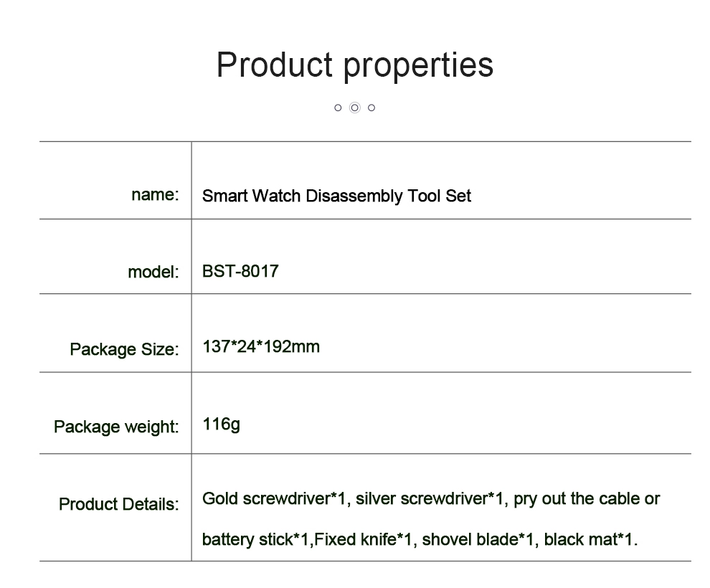710x588 pixels.
Task: Click the 'Fixed knife*1' text
Action: tap(363, 539)
